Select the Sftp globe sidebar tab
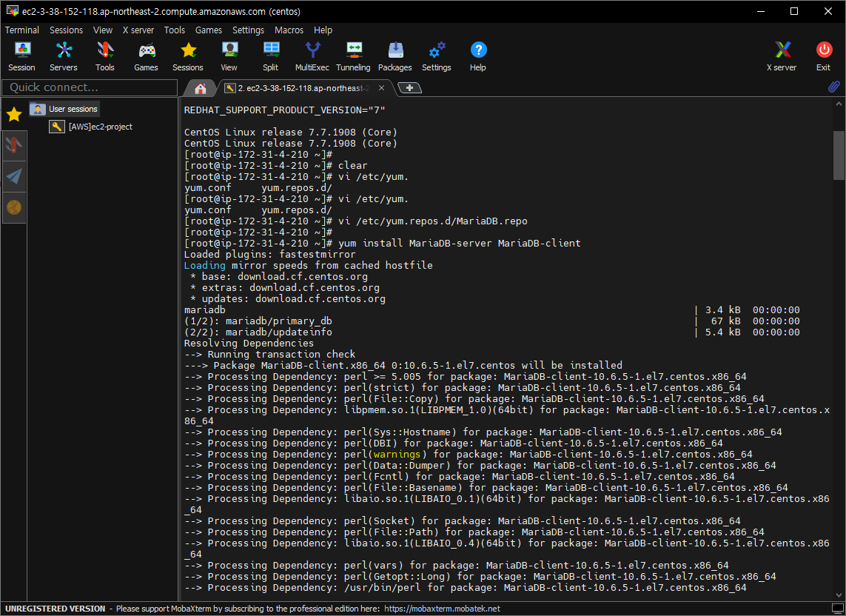 (x=14, y=207)
